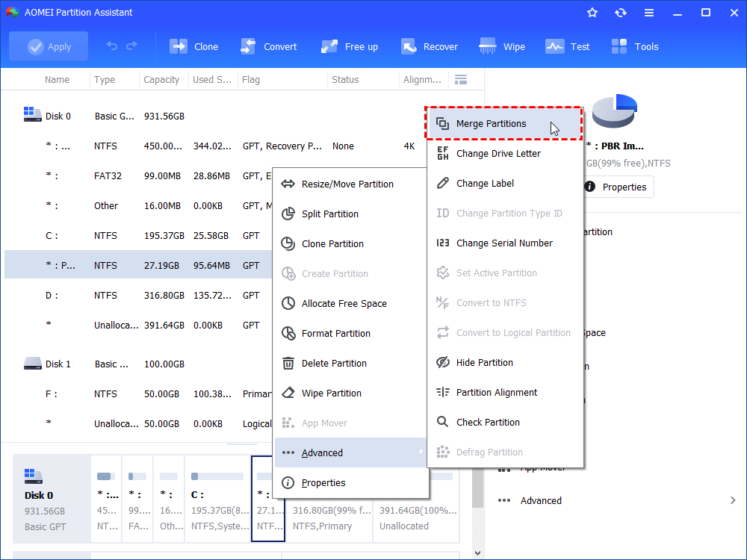Open Properties in the context menu
The width and height of the screenshot is (747, 560).
point(350,483)
